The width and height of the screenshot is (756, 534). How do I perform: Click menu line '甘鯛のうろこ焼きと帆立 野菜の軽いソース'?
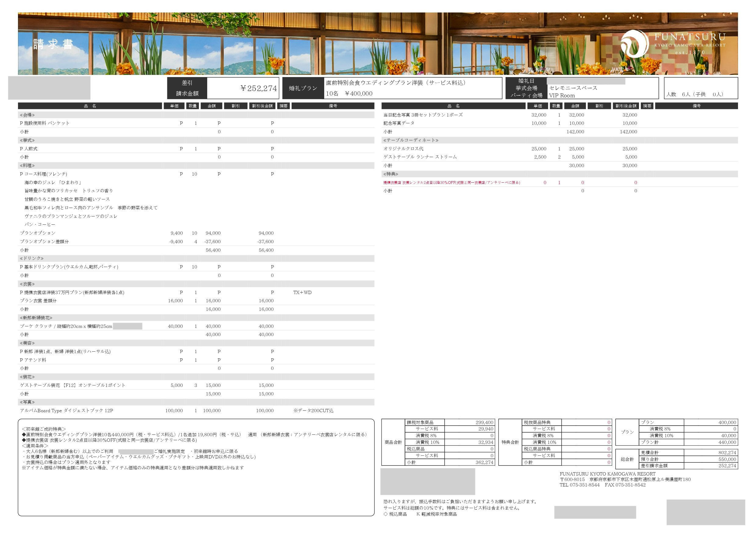click(67, 199)
